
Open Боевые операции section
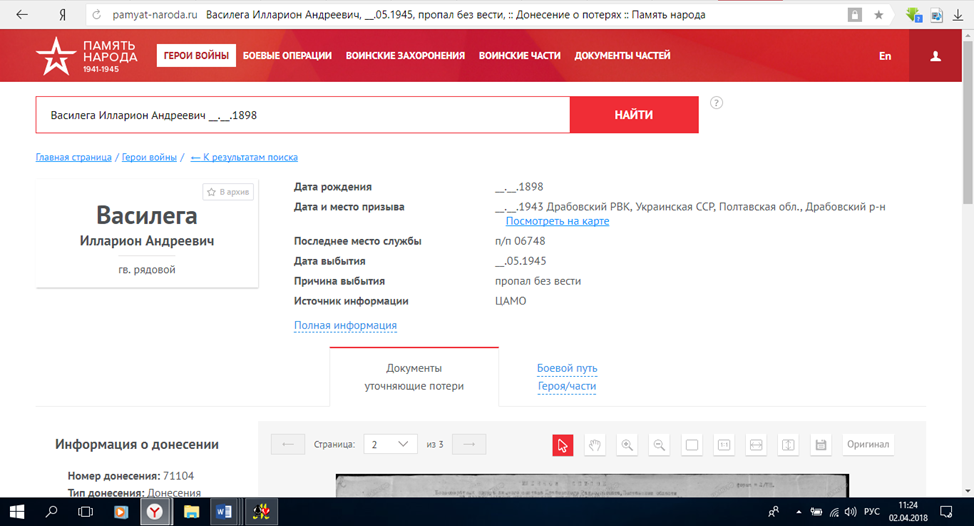point(287,55)
